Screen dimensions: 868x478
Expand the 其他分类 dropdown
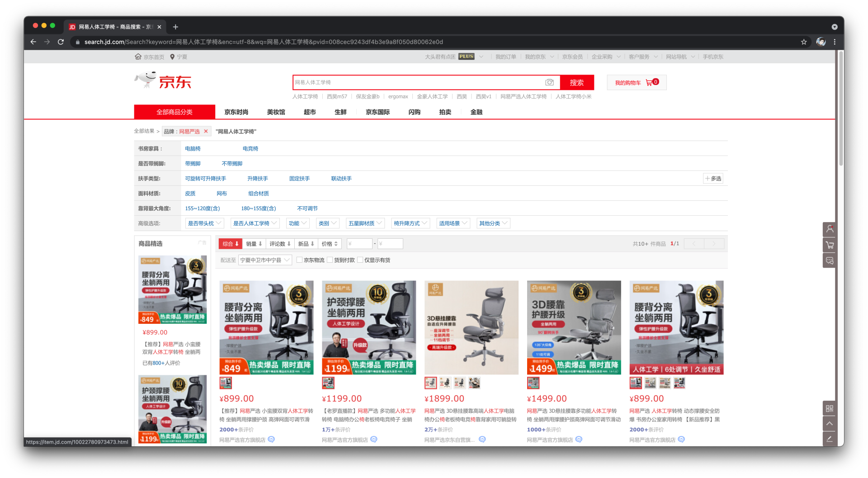494,223
